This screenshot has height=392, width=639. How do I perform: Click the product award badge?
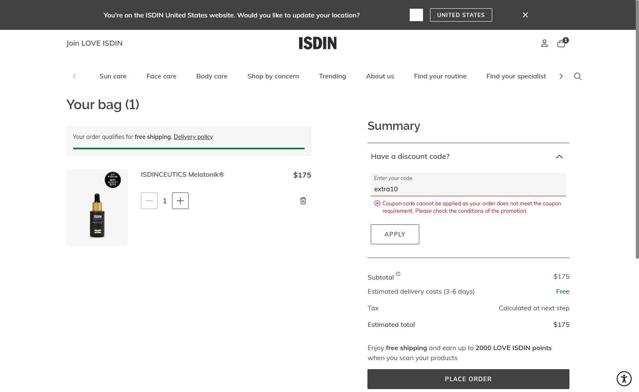(x=113, y=180)
